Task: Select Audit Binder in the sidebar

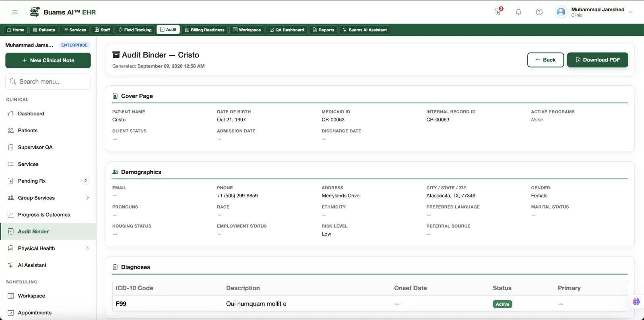Action: 48,232
